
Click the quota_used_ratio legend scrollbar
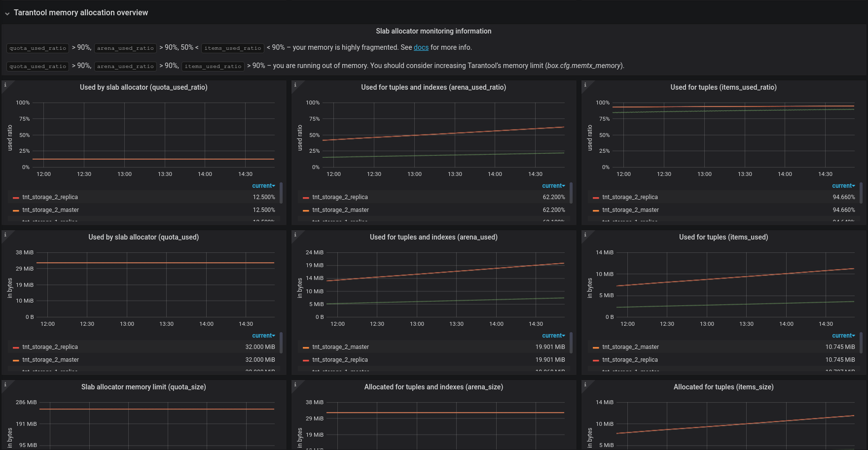pyautogui.click(x=281, y=193)
